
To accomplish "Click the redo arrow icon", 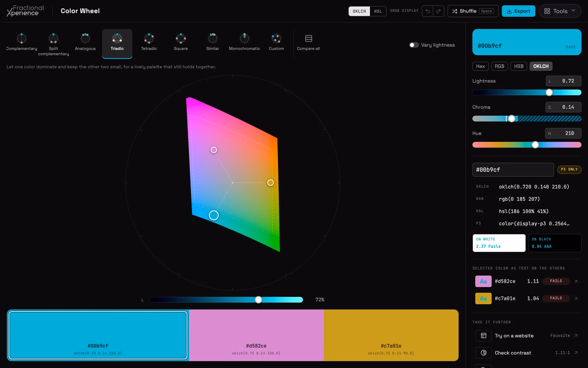I will click(x=439, y=11).
